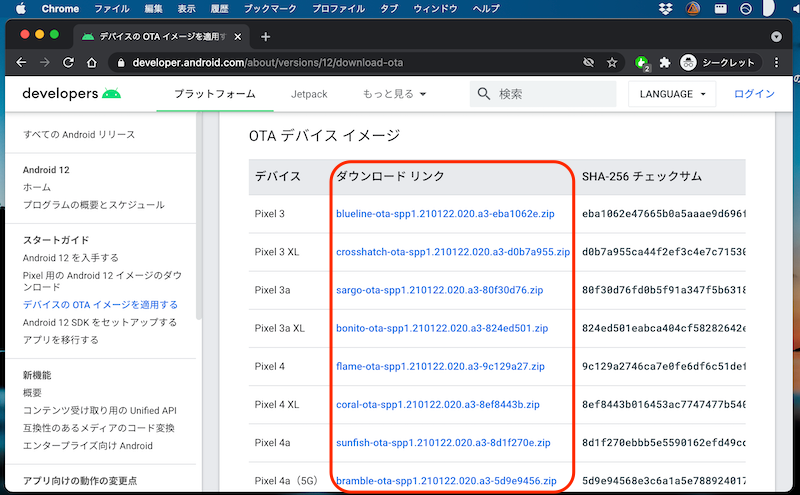The image size is (800, 495).
Task: Click the browser back arrow
Action: (22, 62)
